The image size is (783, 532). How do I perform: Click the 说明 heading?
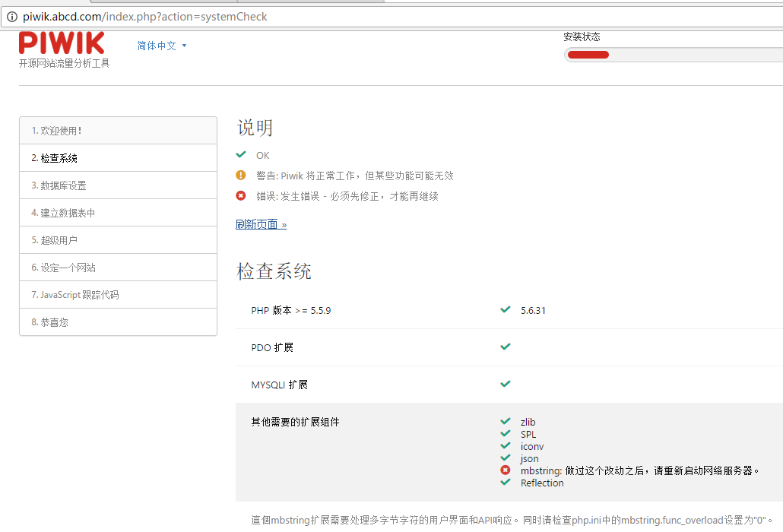pos(255,128)
